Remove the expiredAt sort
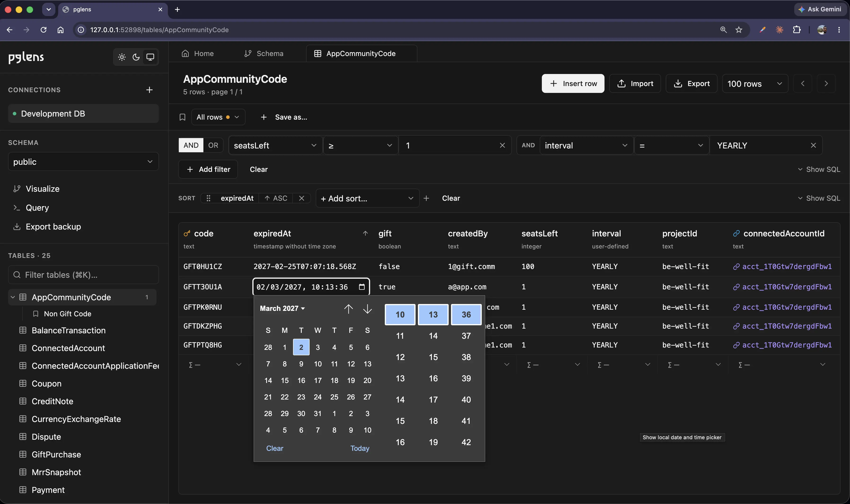 click(301, 198)
